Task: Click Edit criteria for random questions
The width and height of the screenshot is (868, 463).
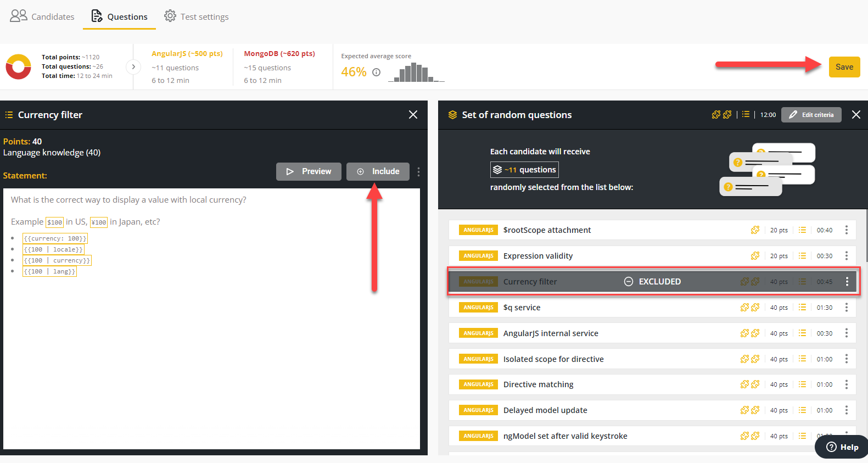Action: 811,115
